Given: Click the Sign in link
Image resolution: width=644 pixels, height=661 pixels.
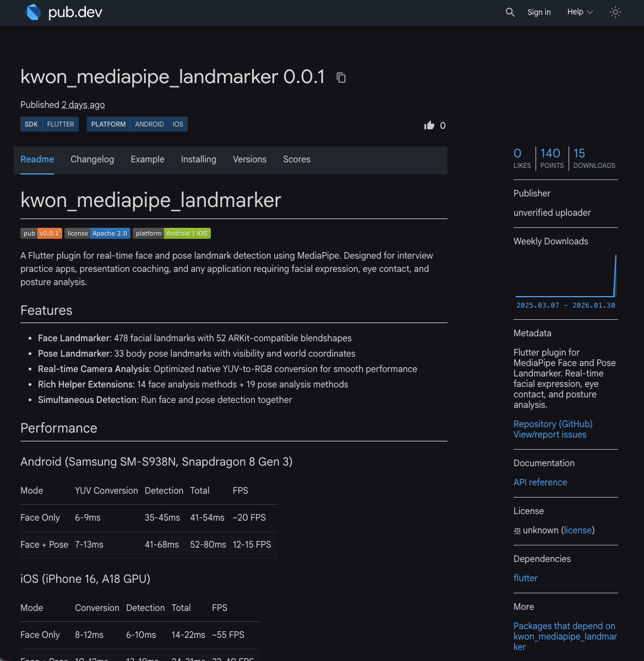Looking at the screenshot, I should 539,12.
